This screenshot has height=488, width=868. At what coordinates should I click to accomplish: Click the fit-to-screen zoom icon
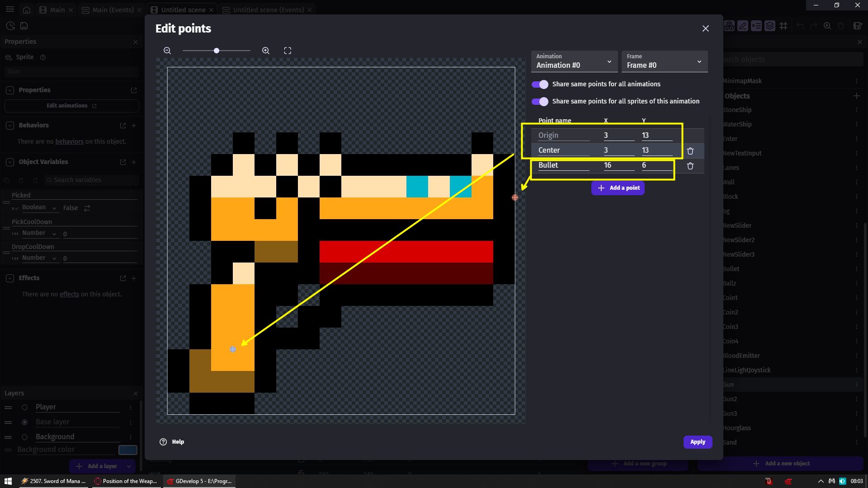288,51
